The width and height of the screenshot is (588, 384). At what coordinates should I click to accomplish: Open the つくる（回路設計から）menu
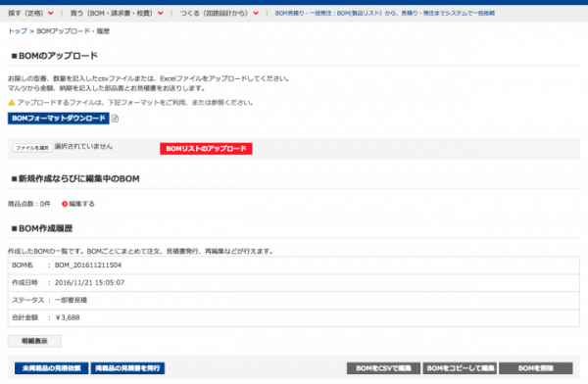click(x=220, y=13)
